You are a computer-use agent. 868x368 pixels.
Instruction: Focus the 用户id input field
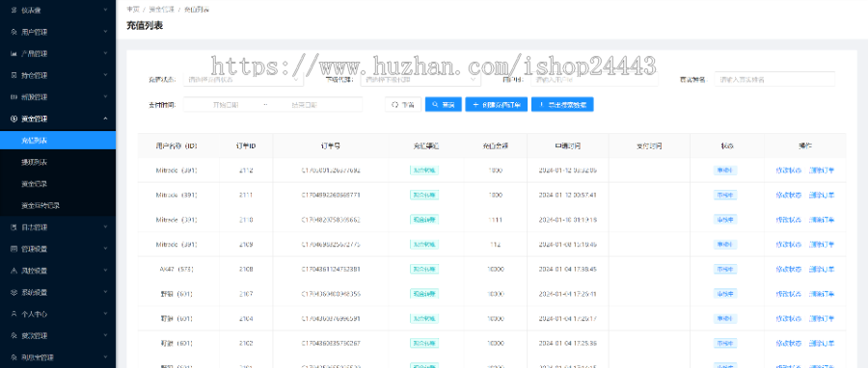594,80
